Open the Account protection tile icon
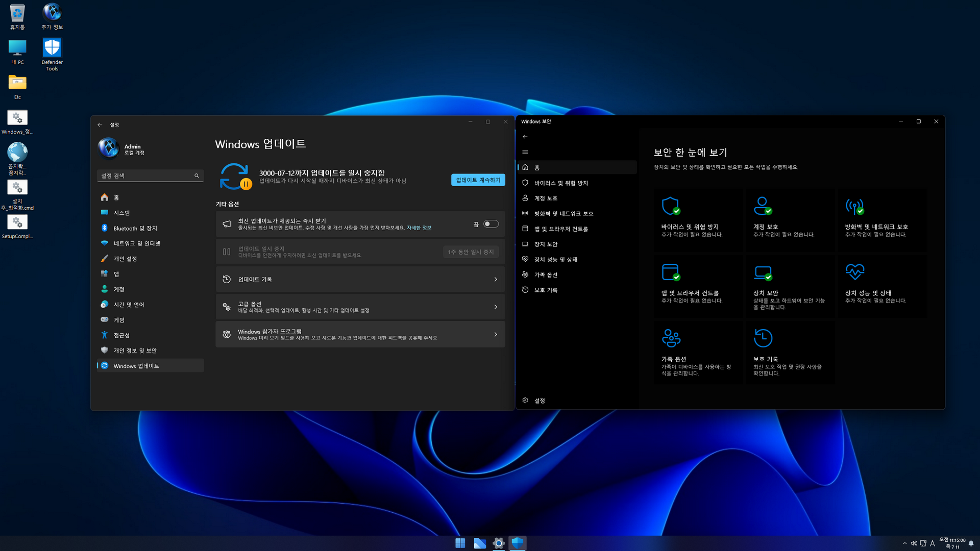 (x=763, y=206)
